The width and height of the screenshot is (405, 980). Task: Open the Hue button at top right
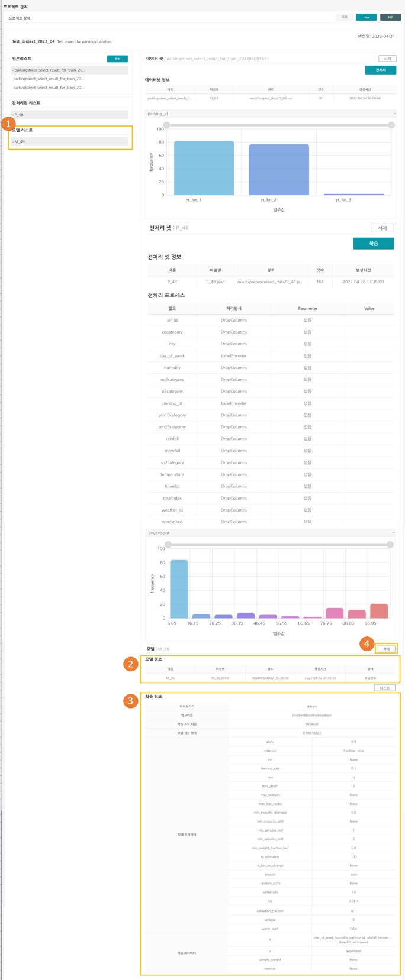coord(366,18)
